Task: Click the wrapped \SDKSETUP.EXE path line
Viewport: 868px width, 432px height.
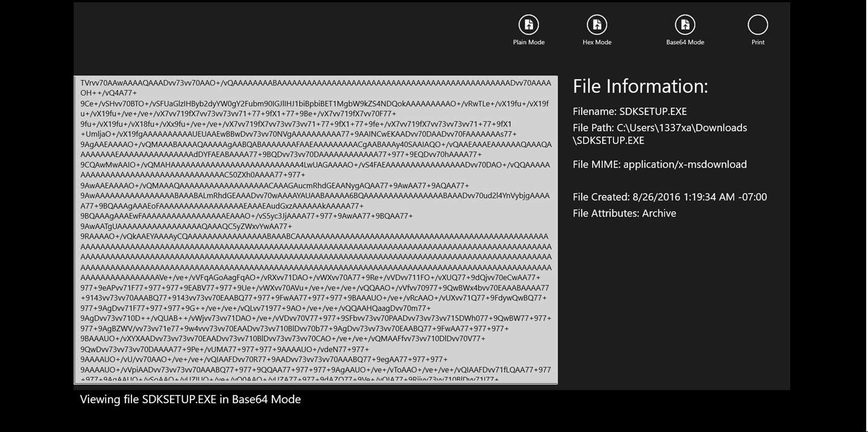Action: [x=608, y=141]
